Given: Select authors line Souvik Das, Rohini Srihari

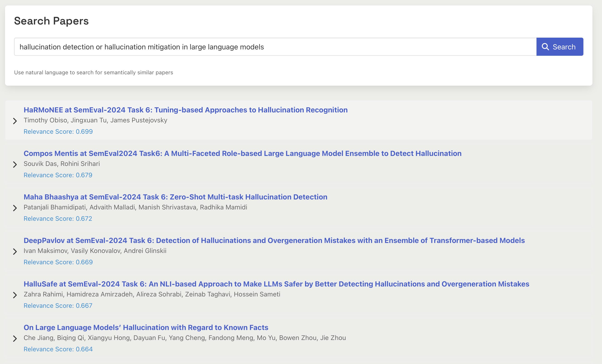Looking at the screenshot, I should (62, 164).
